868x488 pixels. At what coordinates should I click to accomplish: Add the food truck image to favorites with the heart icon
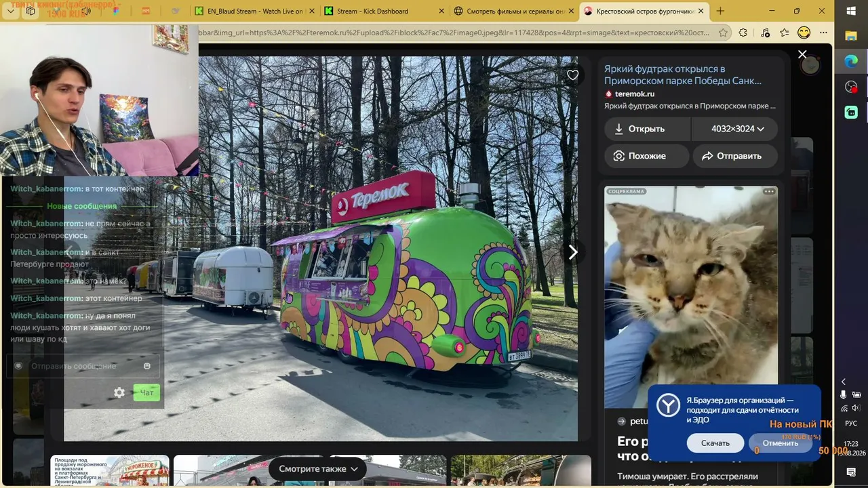click(x=573, y=75)
